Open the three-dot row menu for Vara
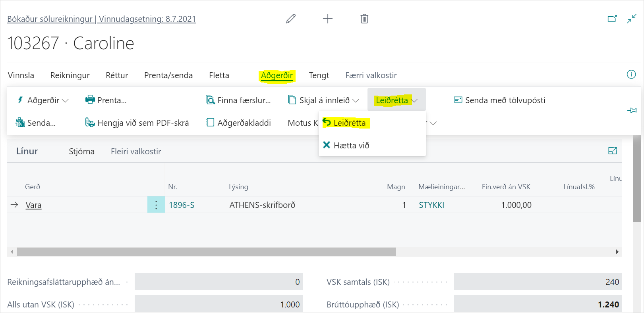This screenshot has height=313, width=644. (x=156, y=205)
